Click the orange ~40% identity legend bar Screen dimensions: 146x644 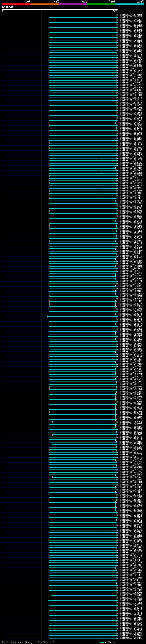point(45,4)
